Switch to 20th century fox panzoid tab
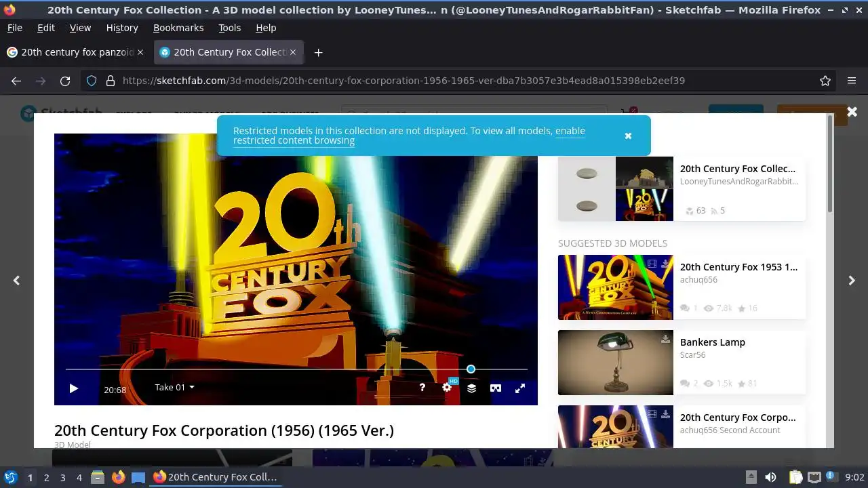 tap(76, 52)
